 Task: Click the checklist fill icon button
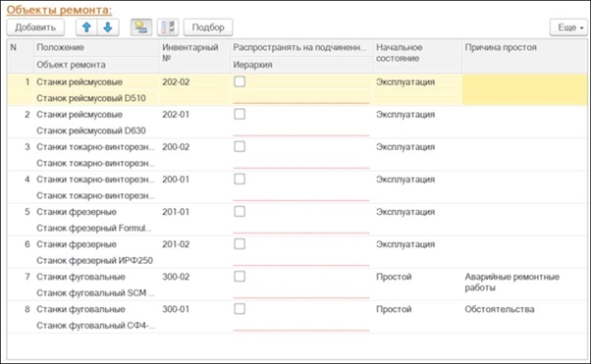pos(168,27)
